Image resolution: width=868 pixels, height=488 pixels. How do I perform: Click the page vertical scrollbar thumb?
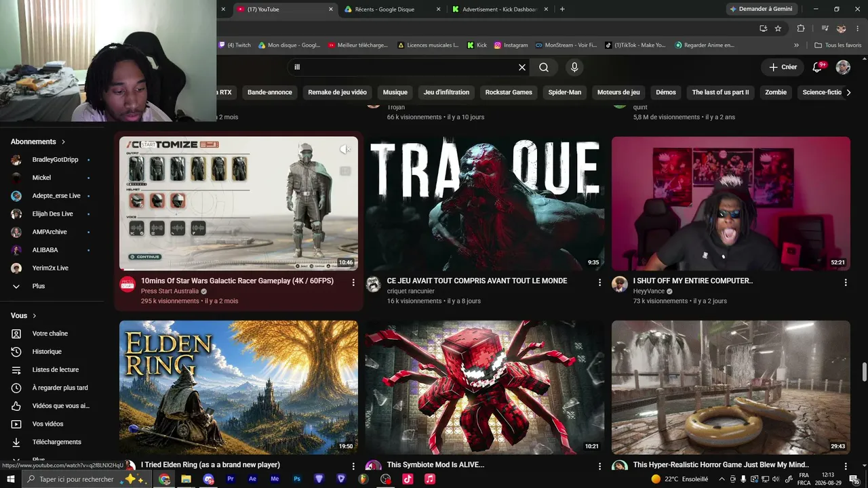(864, 373)
